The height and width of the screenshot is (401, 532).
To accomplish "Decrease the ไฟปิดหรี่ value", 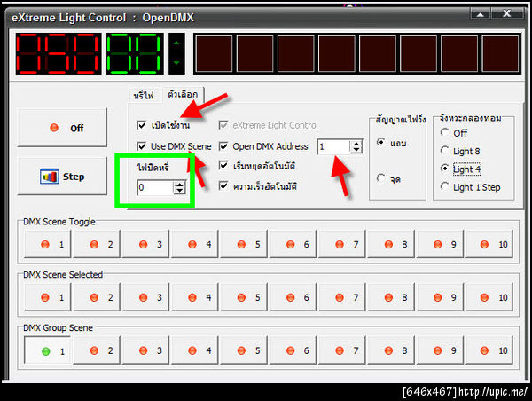I will [x=179, y=191].
